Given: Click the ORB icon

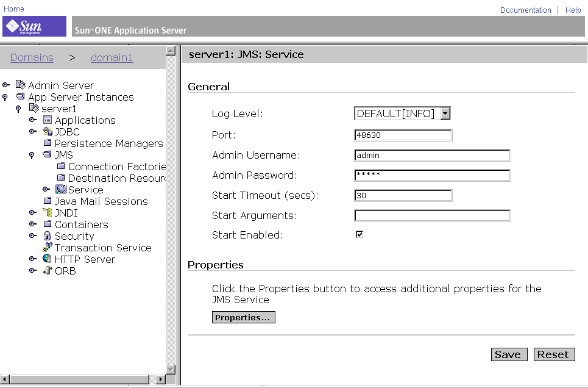Looking at the screenshot, I should (48, 270).
